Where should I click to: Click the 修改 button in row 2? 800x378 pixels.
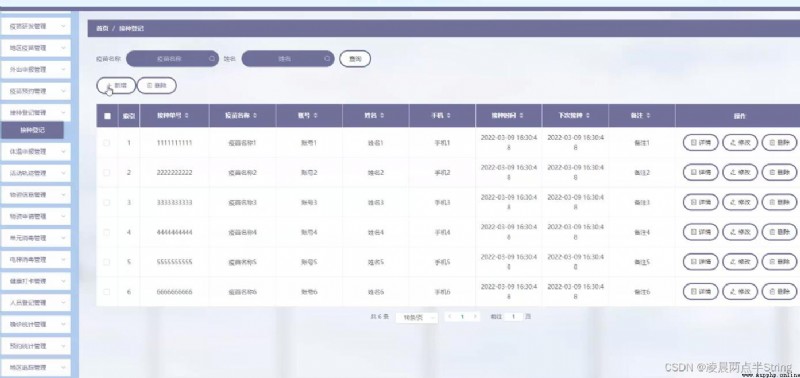coord(740,172)
